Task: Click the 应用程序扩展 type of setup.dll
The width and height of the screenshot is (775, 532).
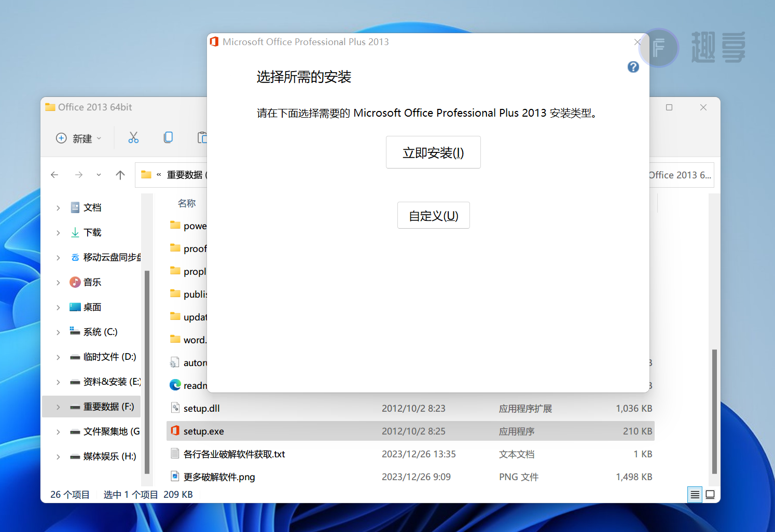Action: click(x=525, y=409)
